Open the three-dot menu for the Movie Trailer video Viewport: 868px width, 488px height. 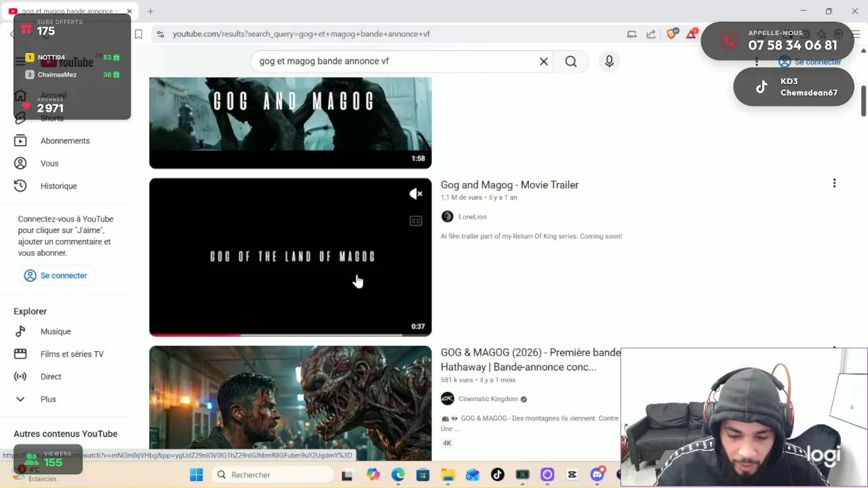coord(834,183)
